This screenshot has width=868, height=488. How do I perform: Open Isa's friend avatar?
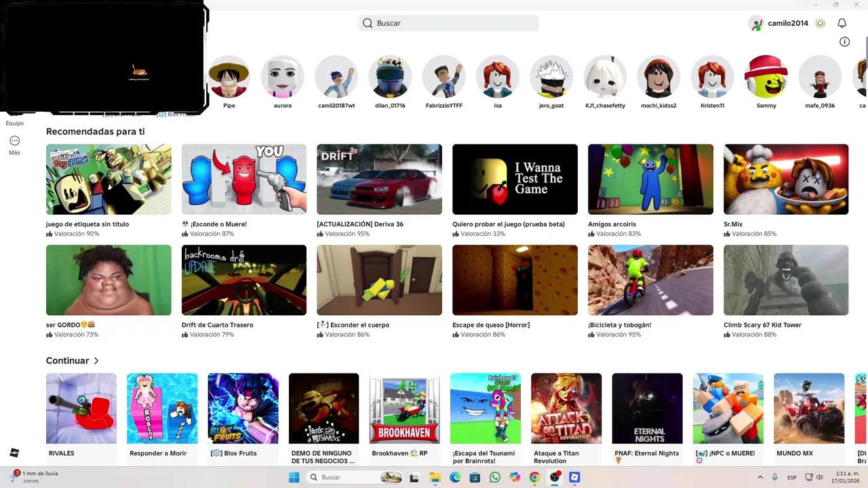pos(498,77)
